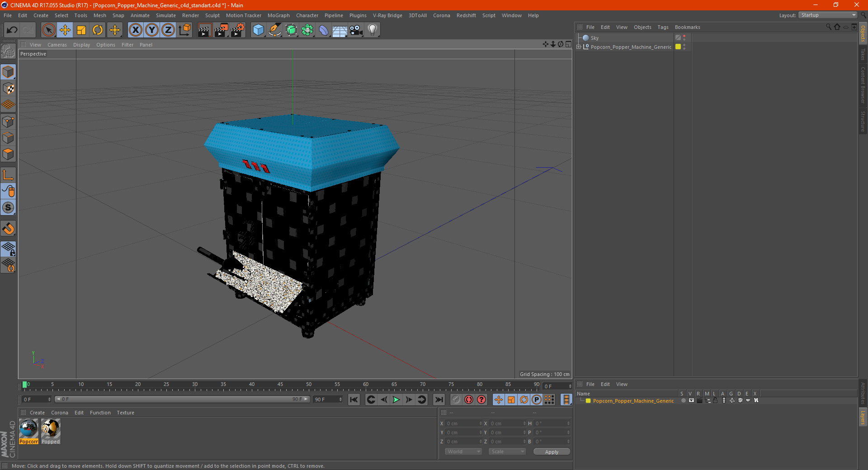This screenshot has height=470, width=868.
Task: Switch to the Takes side tab
Action: [863, 54]
